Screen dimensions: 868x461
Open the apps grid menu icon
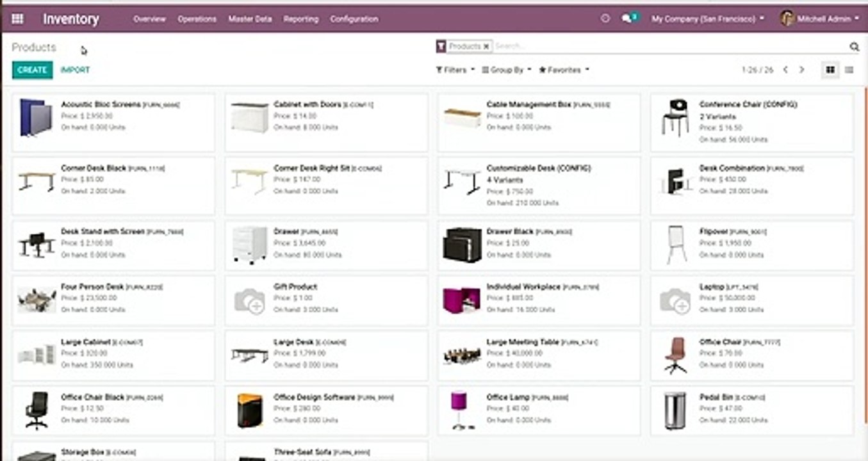click(x=17, y=19)
